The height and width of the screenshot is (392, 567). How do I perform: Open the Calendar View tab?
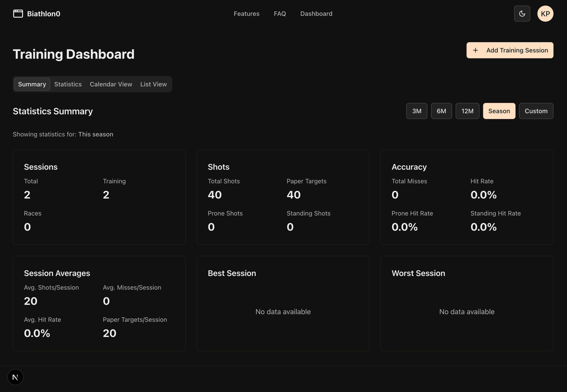[x=111, y=84]
